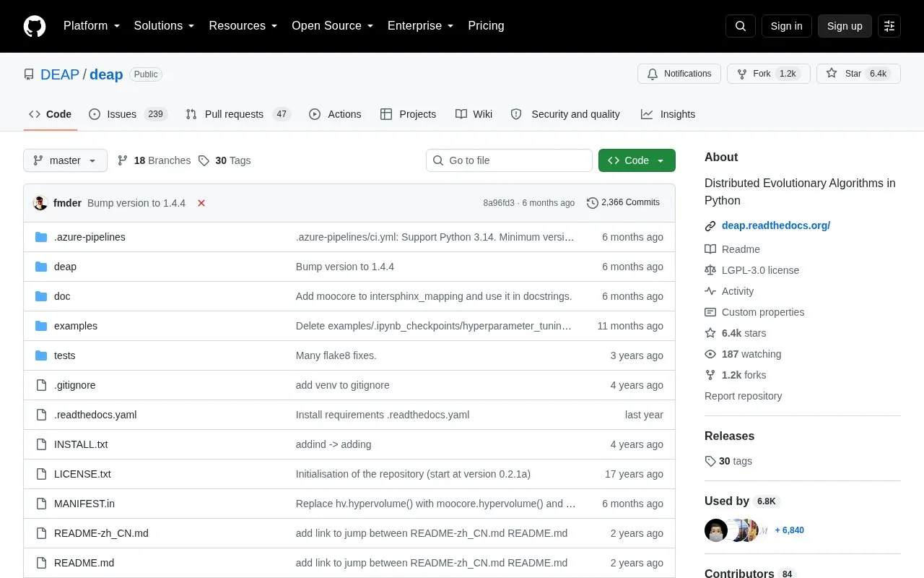Switch to the Issues tab

(x=128, y=114)
